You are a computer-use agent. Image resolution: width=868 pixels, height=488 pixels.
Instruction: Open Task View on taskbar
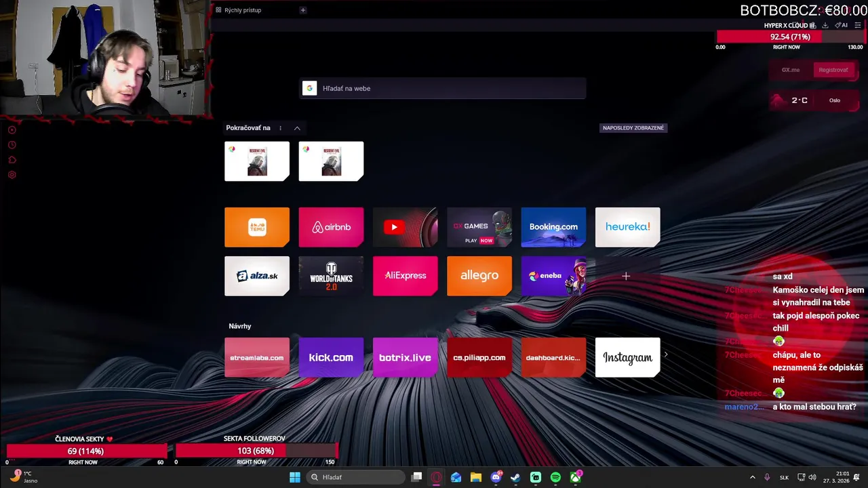coord(417,477)
